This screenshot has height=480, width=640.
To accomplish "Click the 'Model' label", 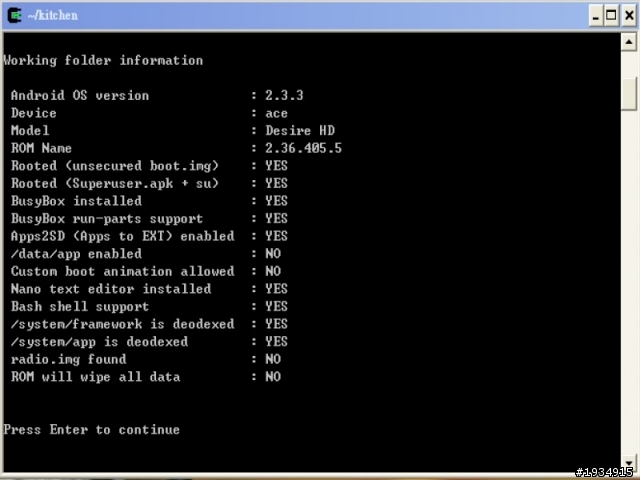I will (30, 131).
